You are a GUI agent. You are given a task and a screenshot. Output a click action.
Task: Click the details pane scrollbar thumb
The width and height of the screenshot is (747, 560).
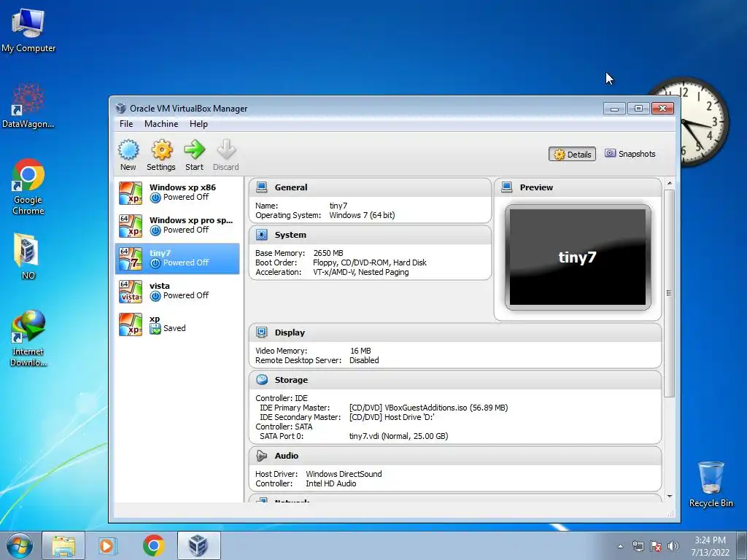coord(670,293)
